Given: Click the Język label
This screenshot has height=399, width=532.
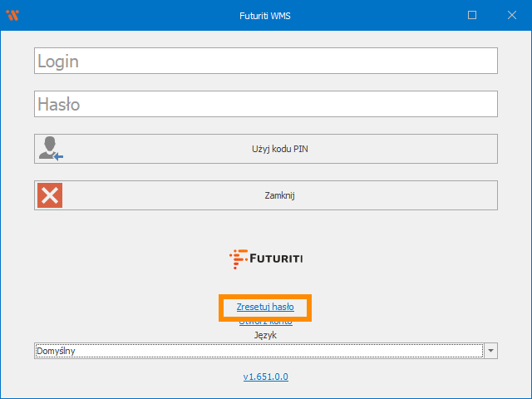Looking at the screenshot, I should point(265,335).
